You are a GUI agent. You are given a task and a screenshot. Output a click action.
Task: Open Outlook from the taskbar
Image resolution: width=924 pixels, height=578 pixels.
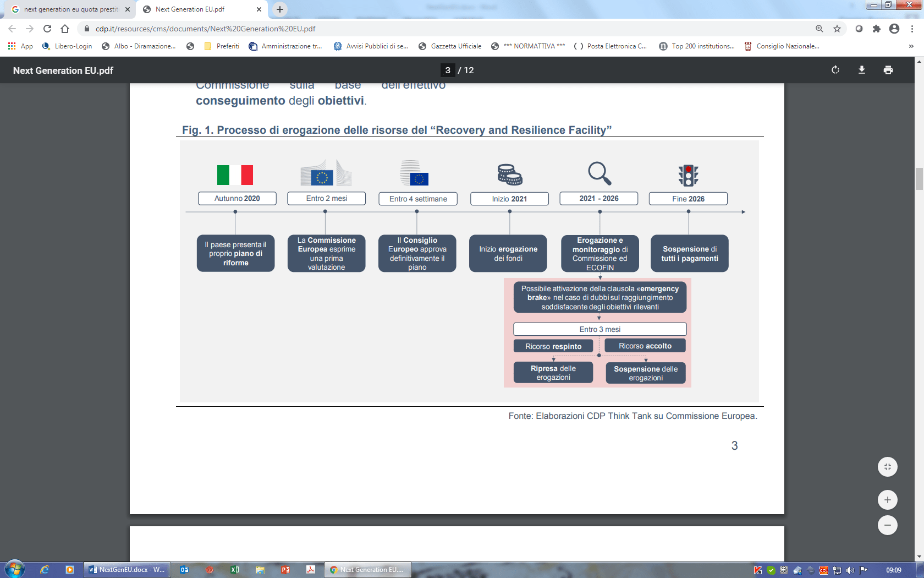coord(184,570)
